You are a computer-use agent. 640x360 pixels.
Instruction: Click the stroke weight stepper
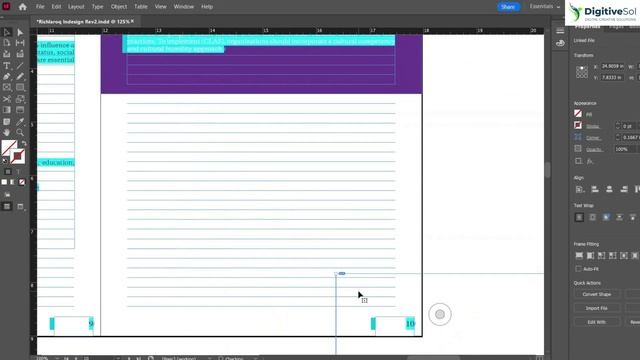(x=618, y=126)
